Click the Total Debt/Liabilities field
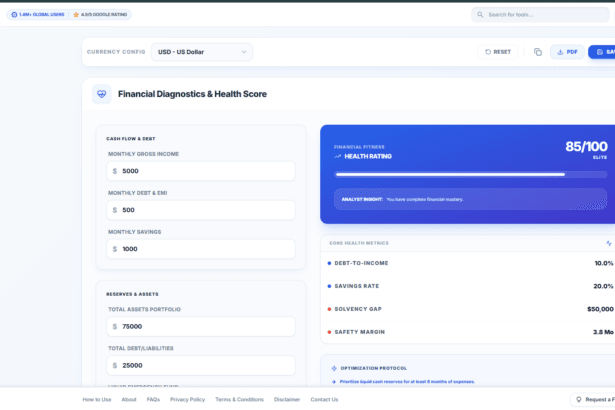Image resolution: width=615 pixels, height=410 pixels. click(201, 365)
